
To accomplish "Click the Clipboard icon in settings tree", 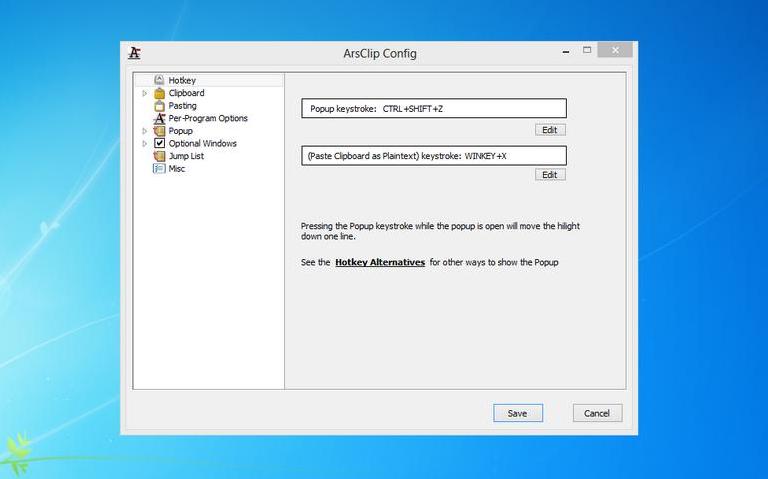I will [159, 93].
